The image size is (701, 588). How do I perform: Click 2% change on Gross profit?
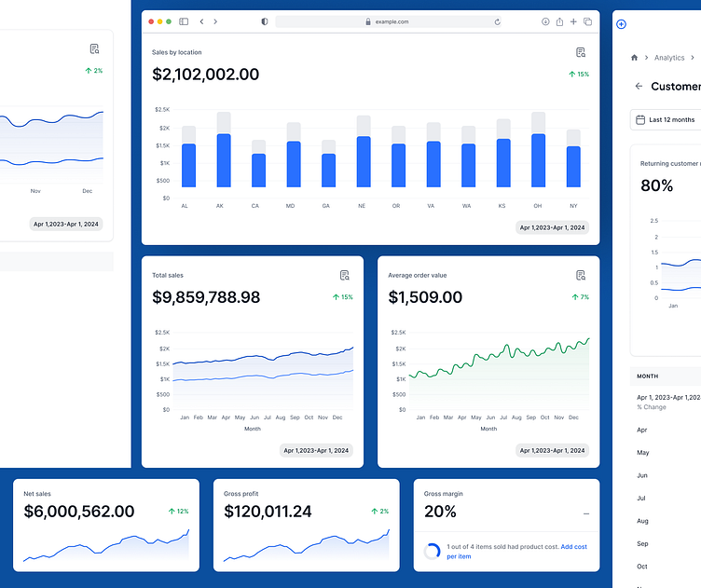coord(380,512)
